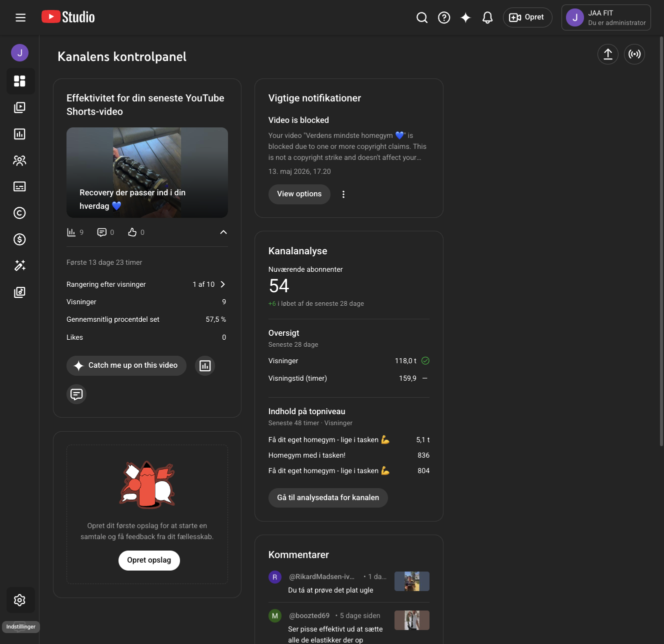This screenshot has width=664, height=644.
Task: Click the Opret opslag button
Action: pos(149,560)
